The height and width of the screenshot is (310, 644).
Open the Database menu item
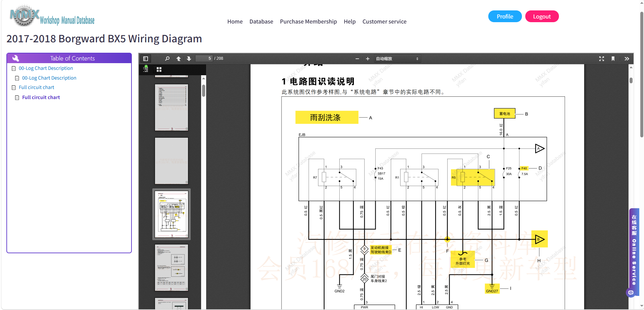[261, 21]
